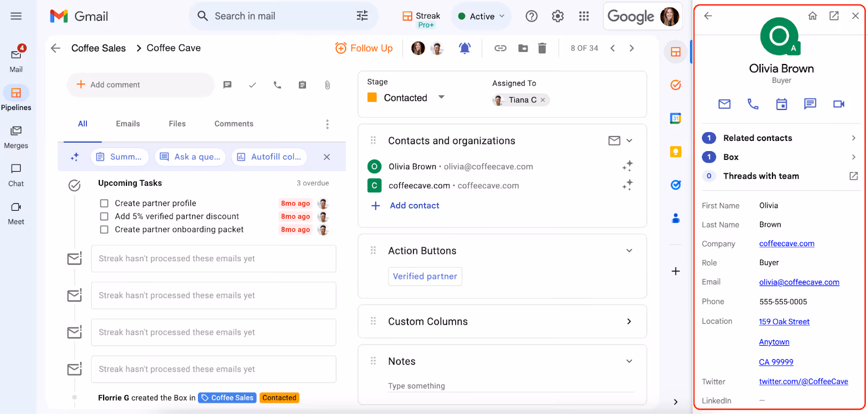
Task: Open search filter options icon
Action: click(362, 16)
